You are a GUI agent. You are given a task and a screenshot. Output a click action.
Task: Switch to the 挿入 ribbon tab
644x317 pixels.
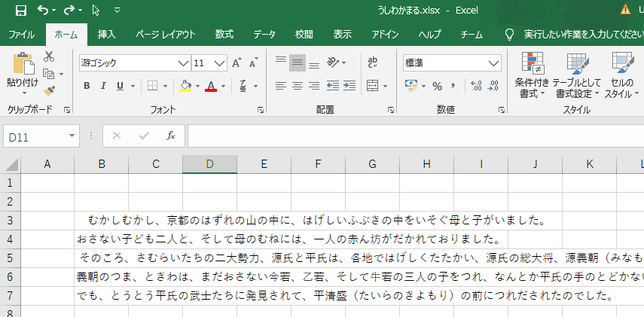tap(107, 34)
